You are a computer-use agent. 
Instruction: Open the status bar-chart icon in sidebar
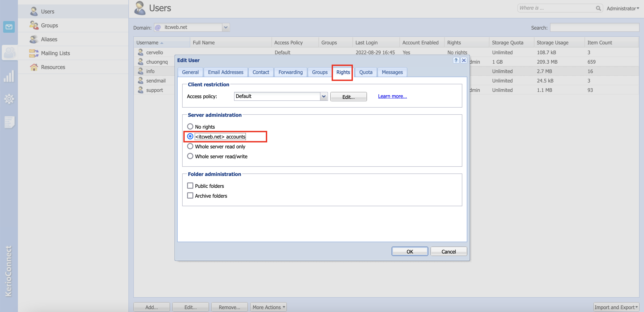(9, 76)
